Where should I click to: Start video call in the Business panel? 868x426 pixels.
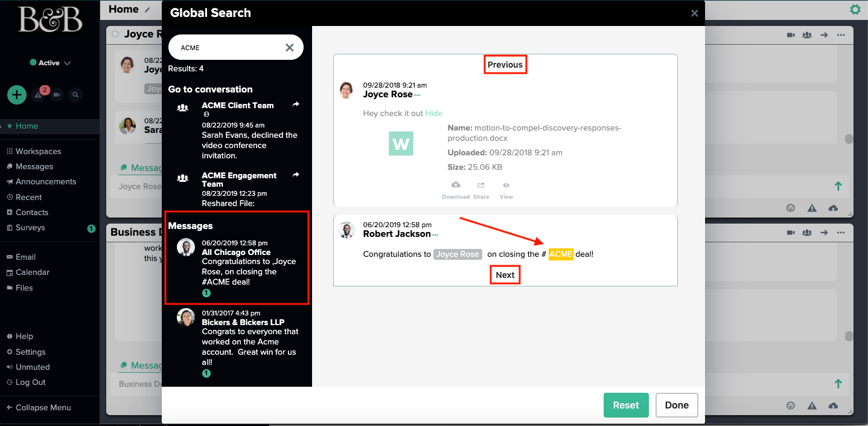(x=791, y=233)
